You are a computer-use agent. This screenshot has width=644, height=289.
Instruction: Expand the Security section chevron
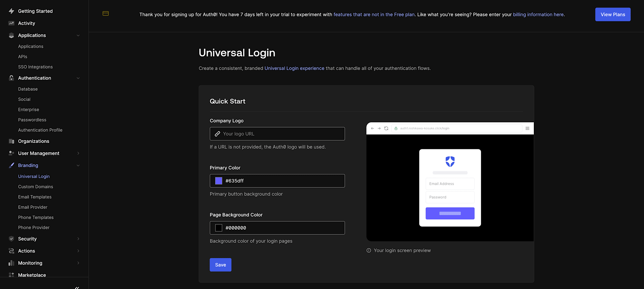(x=78, y=239)
